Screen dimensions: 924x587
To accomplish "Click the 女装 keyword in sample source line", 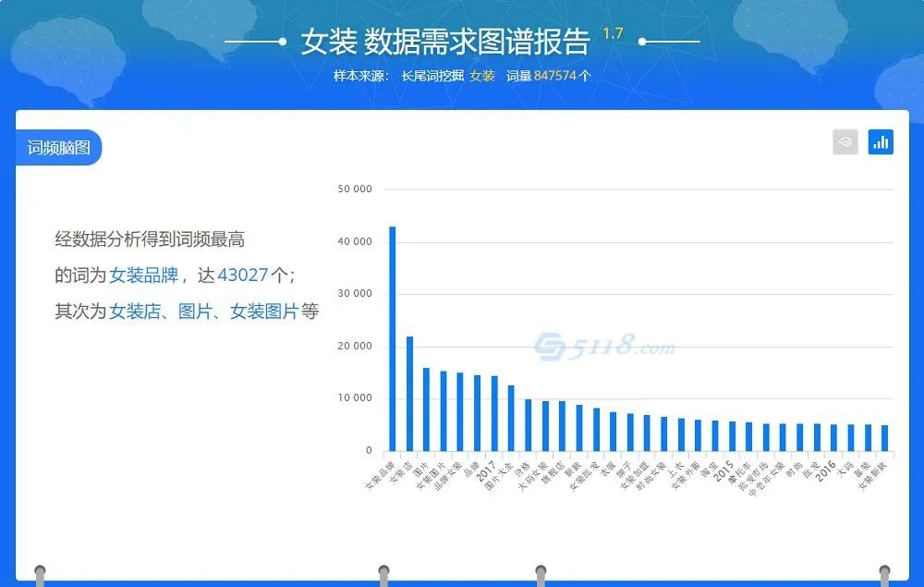I will (x=482, y=76).
